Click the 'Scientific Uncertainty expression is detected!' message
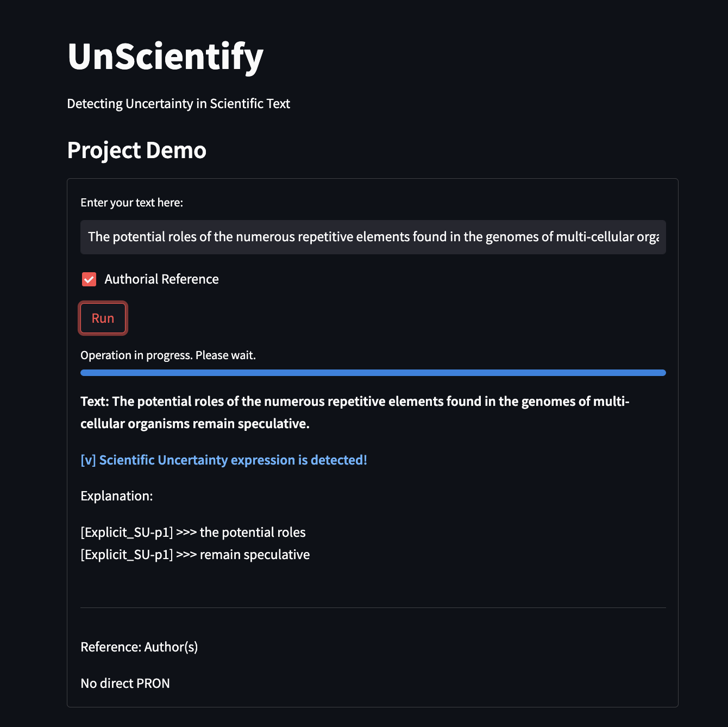 pos(233,460)
